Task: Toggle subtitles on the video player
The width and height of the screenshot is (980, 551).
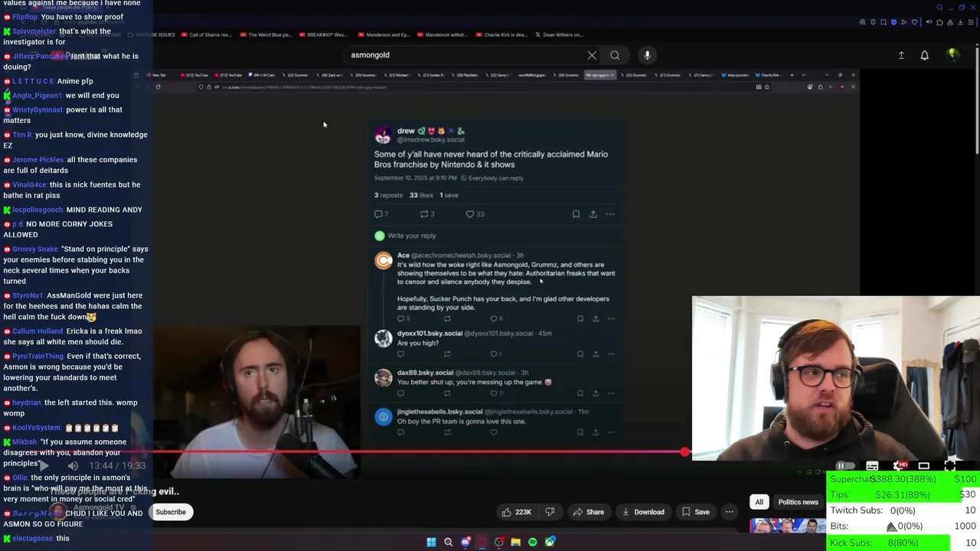Action: coord(872,465)
